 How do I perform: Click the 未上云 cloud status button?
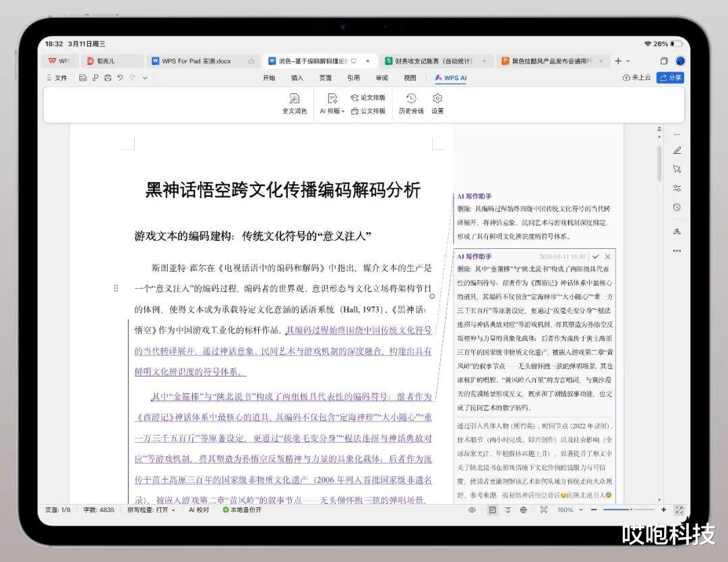636,78
